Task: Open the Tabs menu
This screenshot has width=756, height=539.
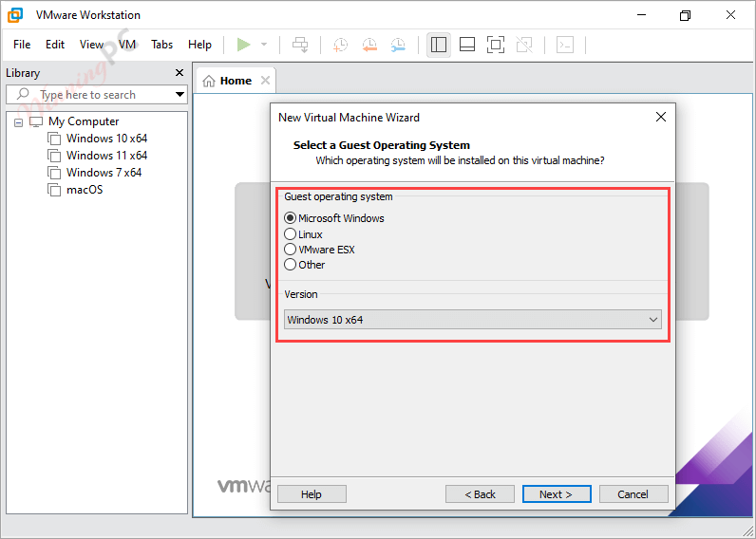Action: click(x=162, y=45)
